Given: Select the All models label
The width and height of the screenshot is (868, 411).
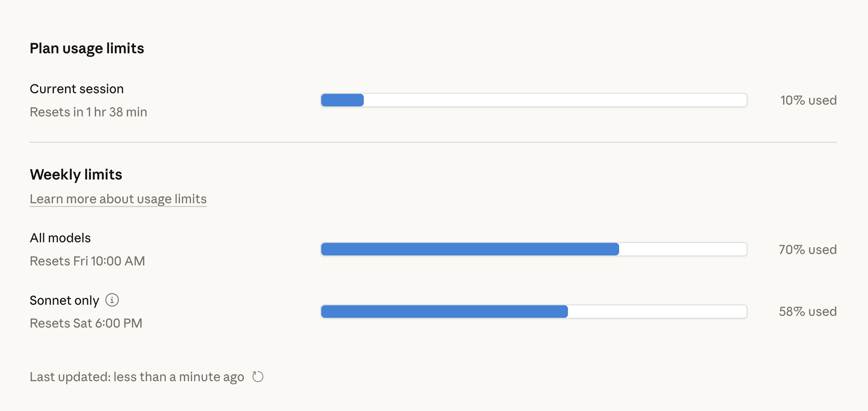Looking at the screenshot, I should pyautogui.click(x=60, y=238).
